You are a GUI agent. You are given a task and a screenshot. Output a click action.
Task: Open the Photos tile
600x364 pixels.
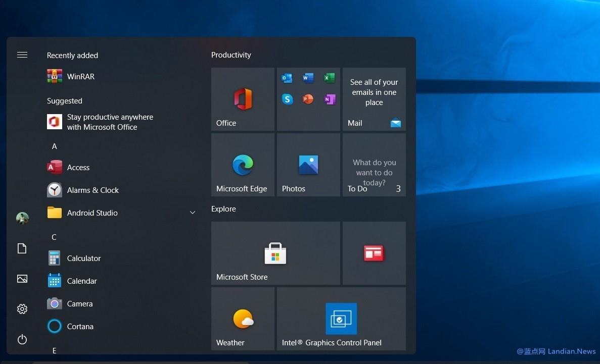tap(308, 165)
